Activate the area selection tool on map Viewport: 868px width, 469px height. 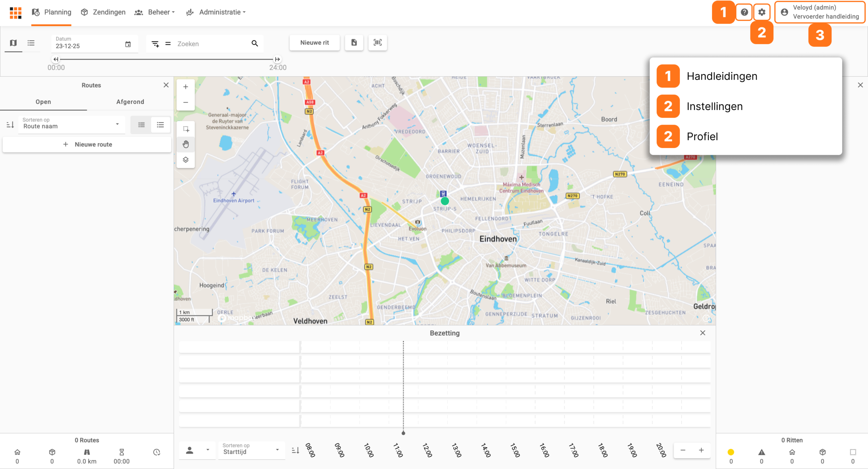pos(185,129)
